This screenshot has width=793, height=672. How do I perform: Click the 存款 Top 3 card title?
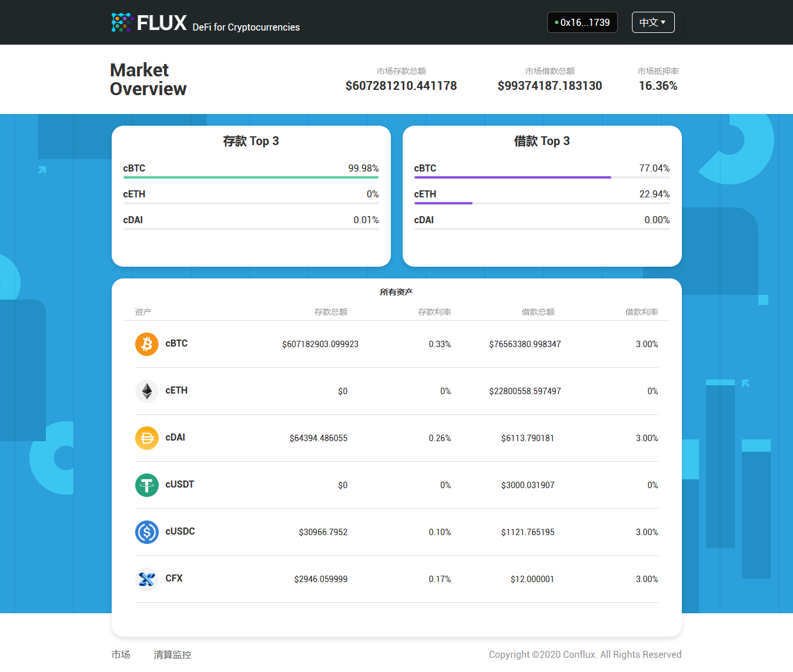click(251, 141)
